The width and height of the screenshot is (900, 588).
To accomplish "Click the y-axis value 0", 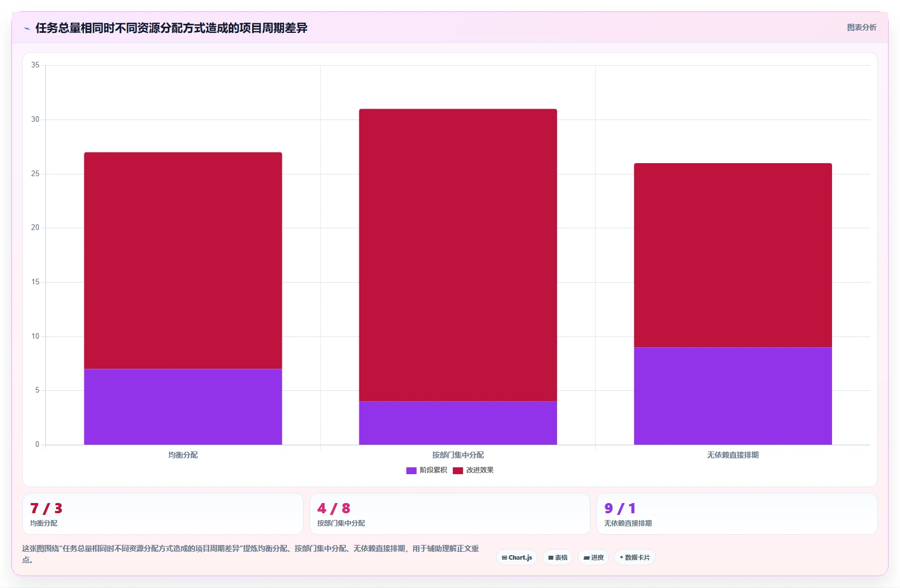I will click(x=37, y=445).
